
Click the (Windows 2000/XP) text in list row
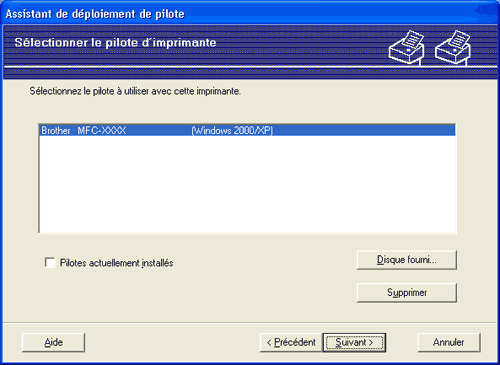click(x=232, y=130)
